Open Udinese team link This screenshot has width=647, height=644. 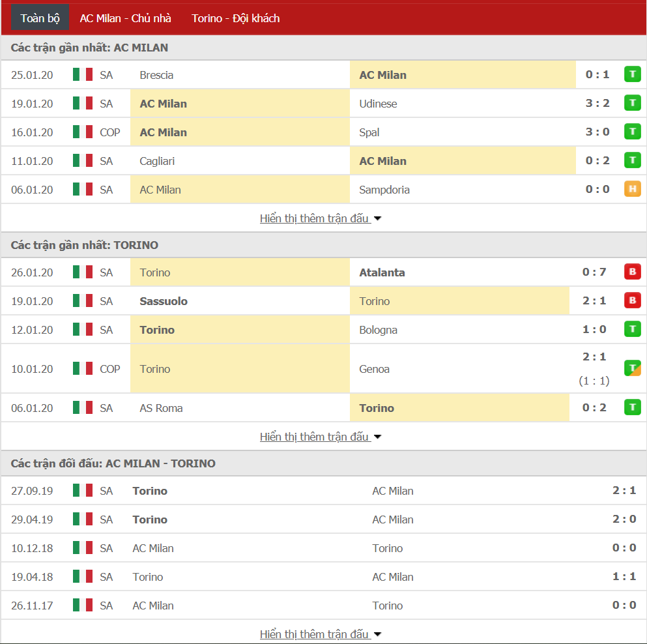(378, 104)
